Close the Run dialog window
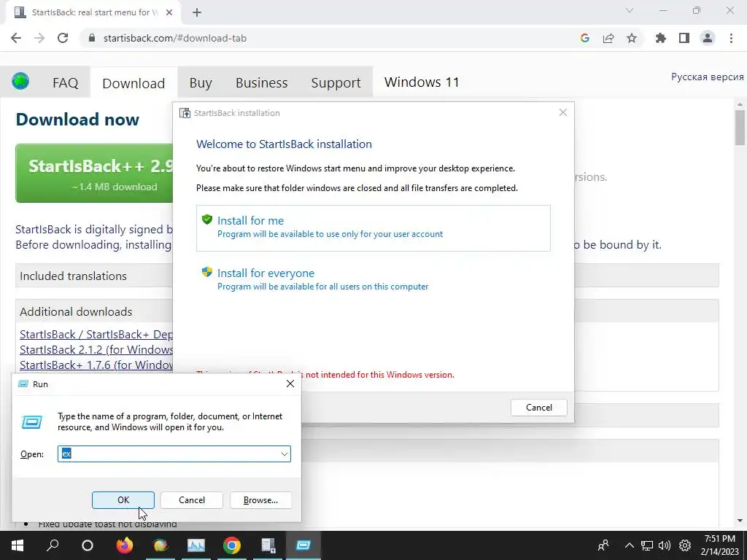Screen dimensions: 747x560 click(x=290, y=384)
